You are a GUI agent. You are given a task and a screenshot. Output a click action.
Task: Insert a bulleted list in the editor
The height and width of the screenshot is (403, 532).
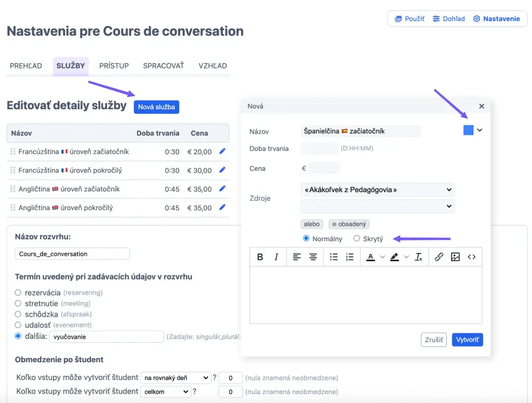coord(333,257)
